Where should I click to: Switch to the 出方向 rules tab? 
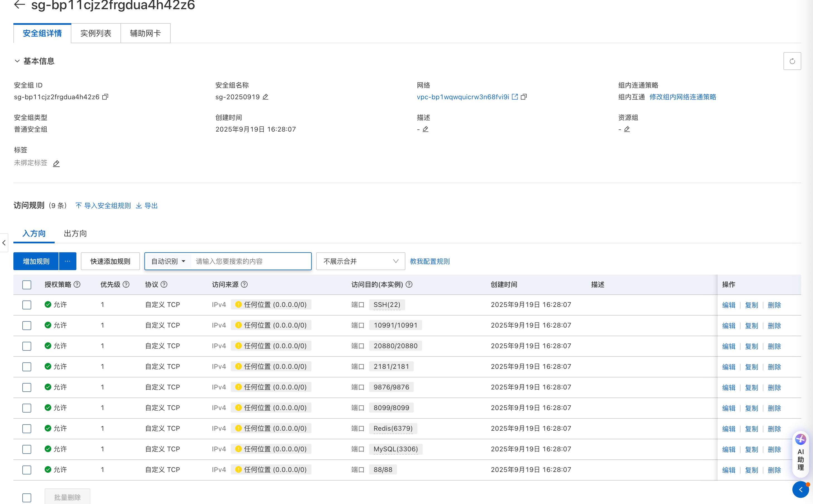point(75,233)
